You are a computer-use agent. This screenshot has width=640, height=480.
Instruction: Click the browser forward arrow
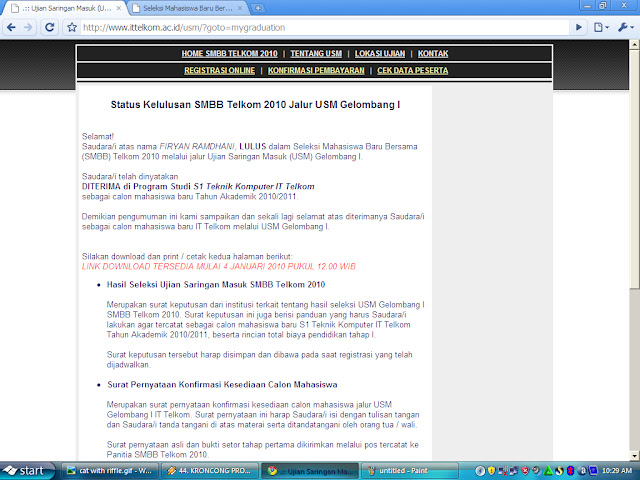coord(28,27)
